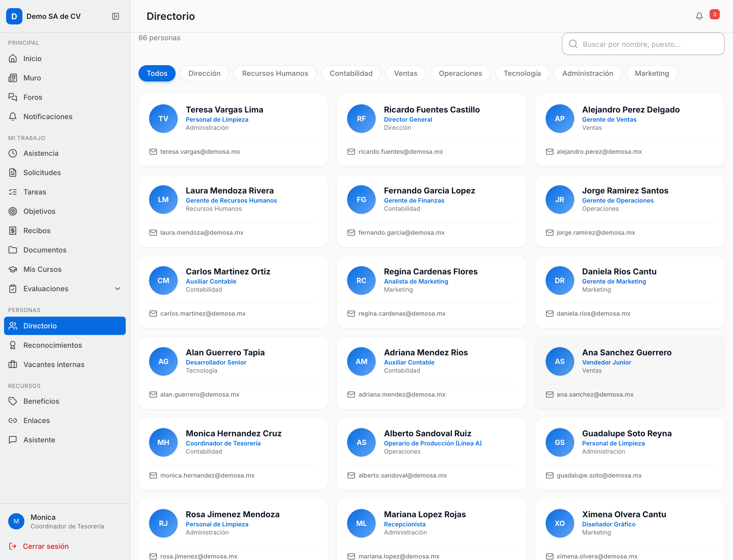Click the Mis Cursos graduation cap icon
The image size is (733, 560).
click(13, 269)
